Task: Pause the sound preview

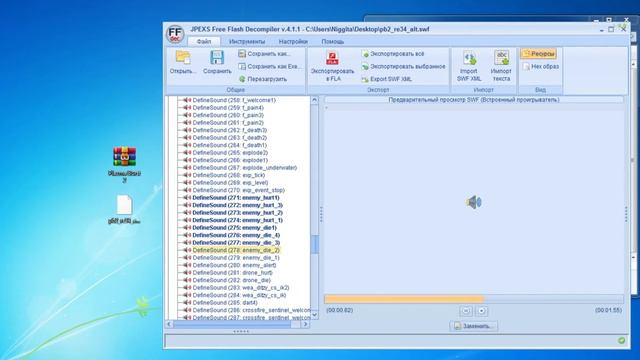Action: pyautogui.click(x=466, y=311)
